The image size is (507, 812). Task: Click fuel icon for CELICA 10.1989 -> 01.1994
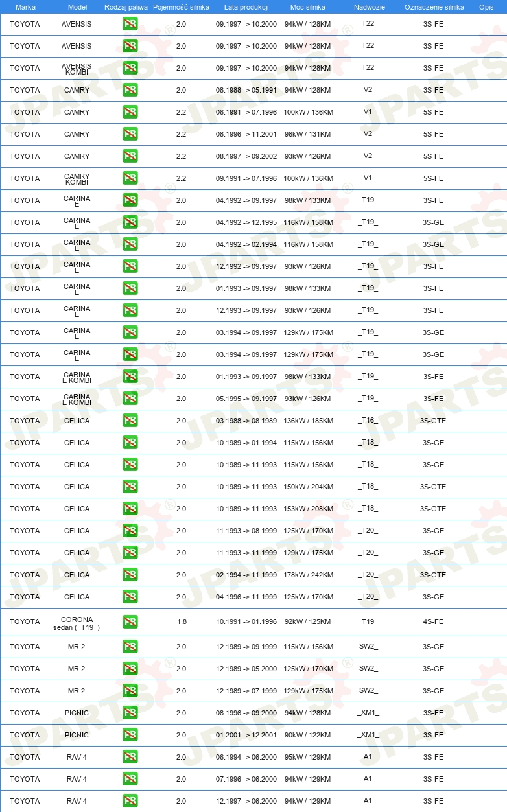tap(130, 443)
